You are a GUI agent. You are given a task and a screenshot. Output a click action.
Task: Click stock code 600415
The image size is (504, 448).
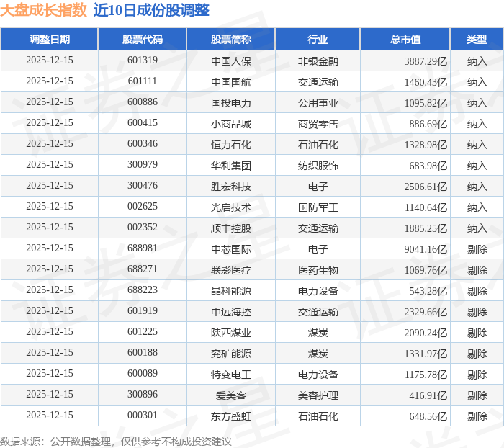coord(143,123)
